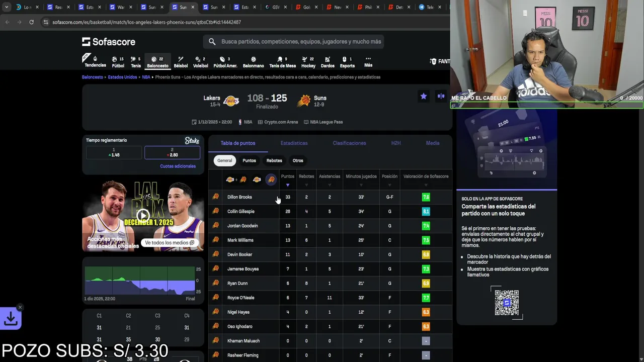Click the Suns team logo in header
This screenshot has height=362, width=644.
(x=303, y=101)
